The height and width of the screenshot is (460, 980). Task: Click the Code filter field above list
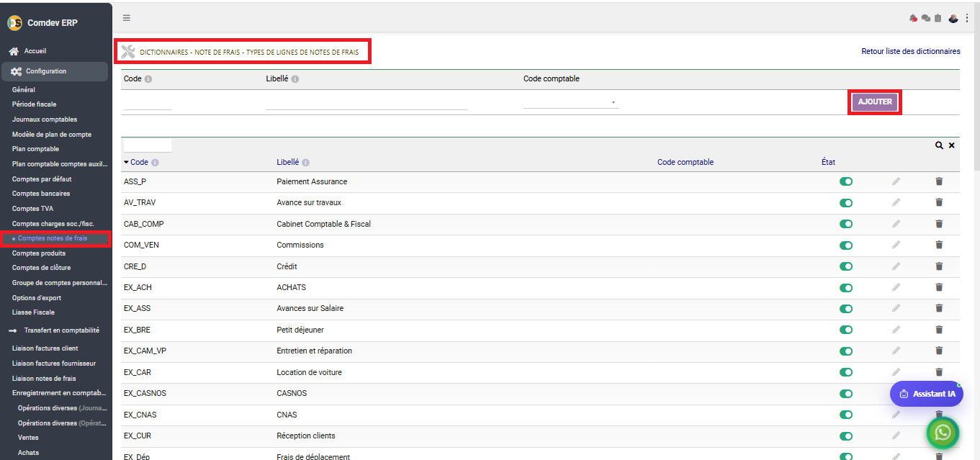(x=148, y=145)
